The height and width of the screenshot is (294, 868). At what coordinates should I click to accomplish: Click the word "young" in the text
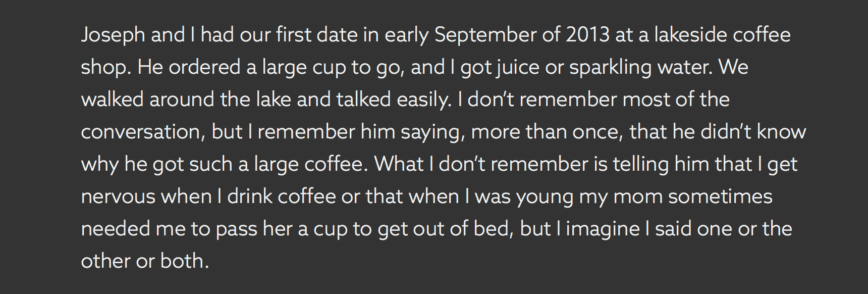544,197
